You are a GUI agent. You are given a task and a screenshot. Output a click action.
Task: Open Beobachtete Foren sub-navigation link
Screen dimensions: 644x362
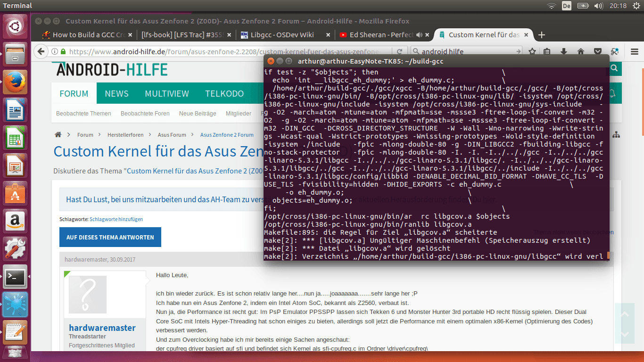(145, 114)
